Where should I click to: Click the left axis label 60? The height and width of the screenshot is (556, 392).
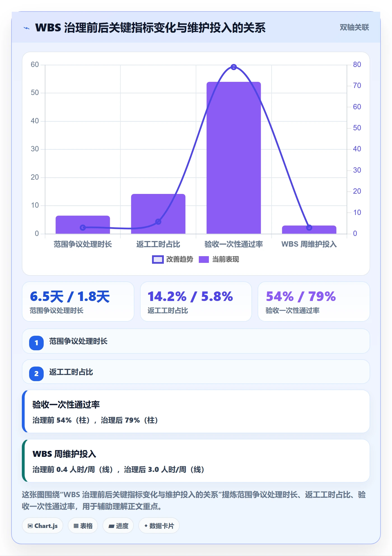[x=35, y=64]
